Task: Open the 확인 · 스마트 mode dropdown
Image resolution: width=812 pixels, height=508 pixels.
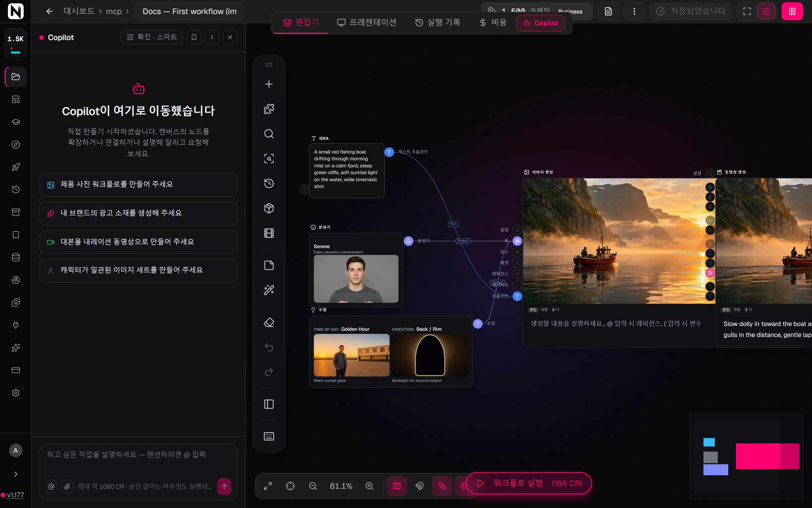Action: pos(151,37)
